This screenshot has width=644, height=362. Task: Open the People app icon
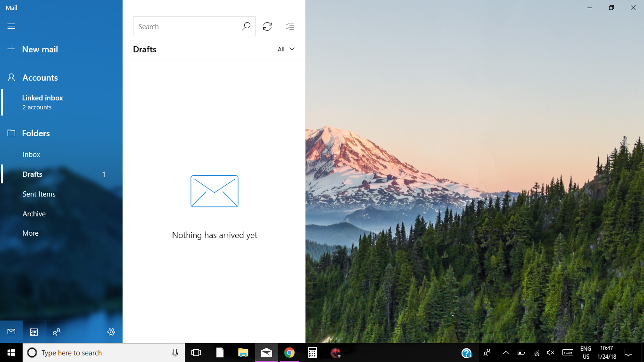coord(57,332)
